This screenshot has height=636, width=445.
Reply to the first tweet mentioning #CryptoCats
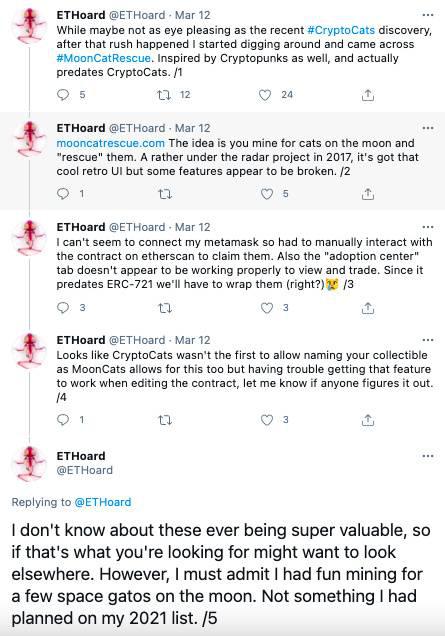point(63,95)
